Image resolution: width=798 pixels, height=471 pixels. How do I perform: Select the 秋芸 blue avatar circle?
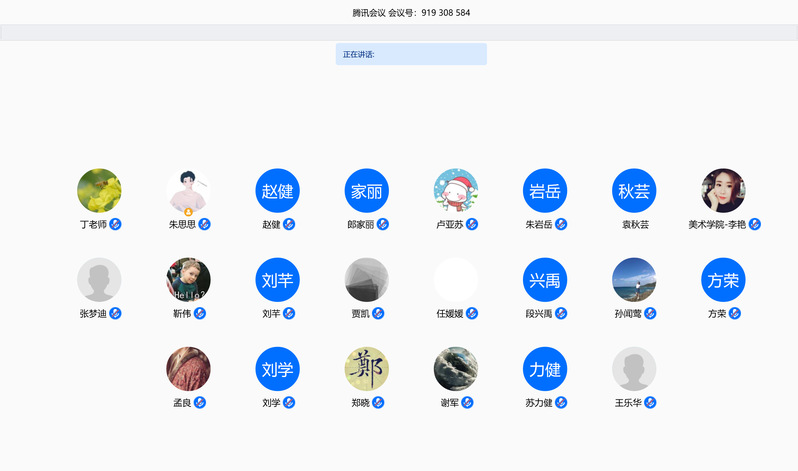[634, 190]
